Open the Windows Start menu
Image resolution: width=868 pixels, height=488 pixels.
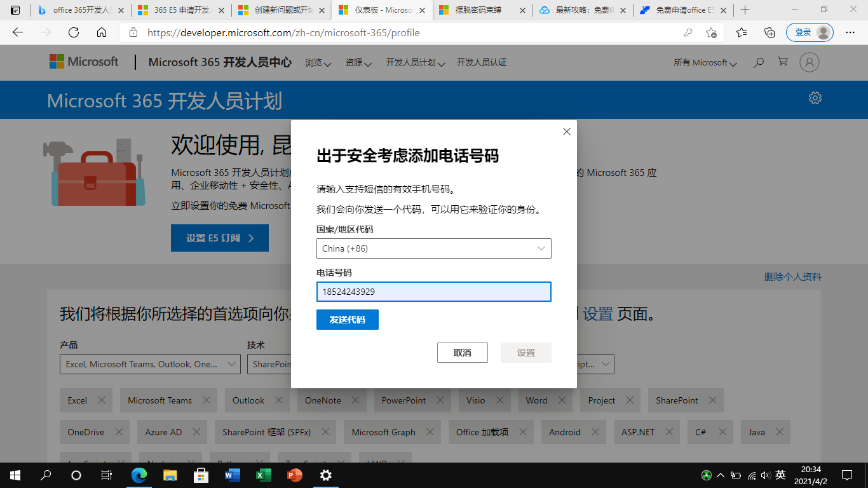click(x=15, y=475)
